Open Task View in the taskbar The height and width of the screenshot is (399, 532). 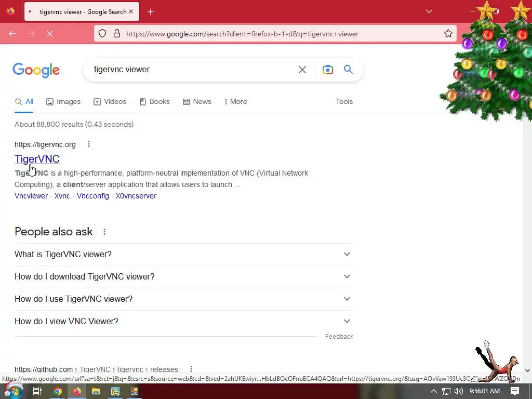click(x=37, y=391)
